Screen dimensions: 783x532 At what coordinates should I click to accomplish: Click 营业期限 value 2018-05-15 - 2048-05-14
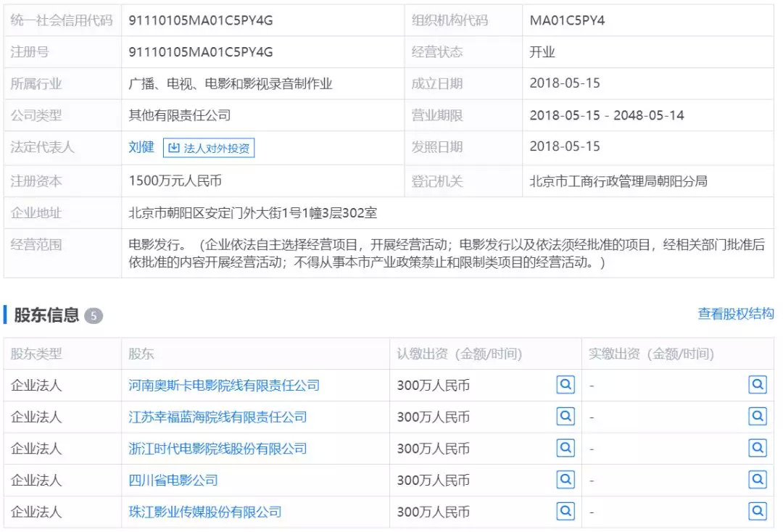607,115
